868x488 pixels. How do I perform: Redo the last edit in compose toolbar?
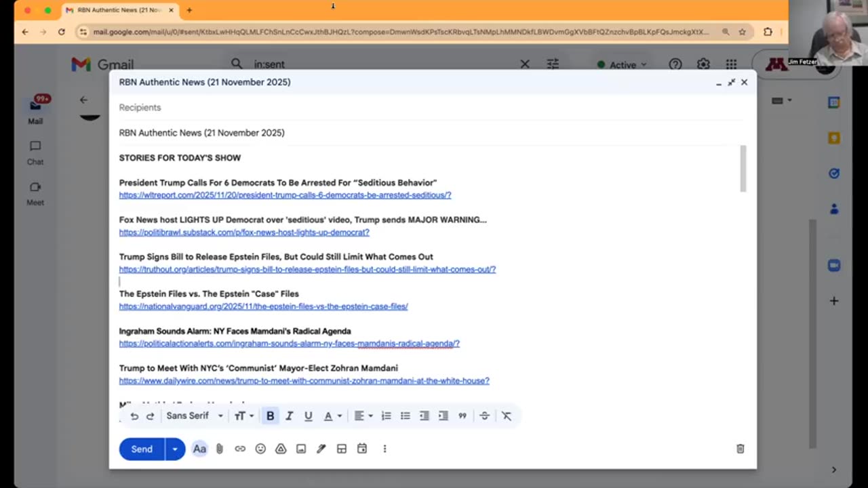pos(151,416)
